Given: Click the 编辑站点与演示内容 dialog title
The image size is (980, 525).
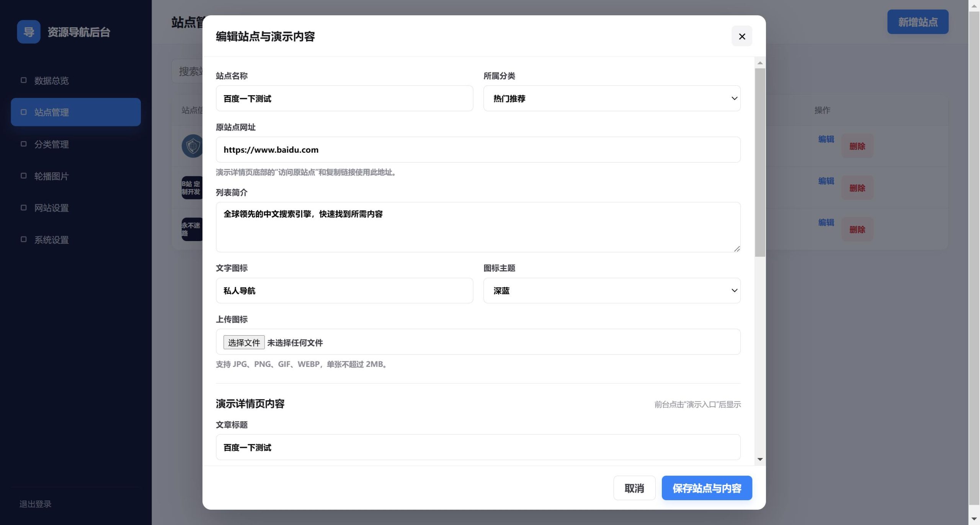Looking at the screenshot, I should coord(265,36).
